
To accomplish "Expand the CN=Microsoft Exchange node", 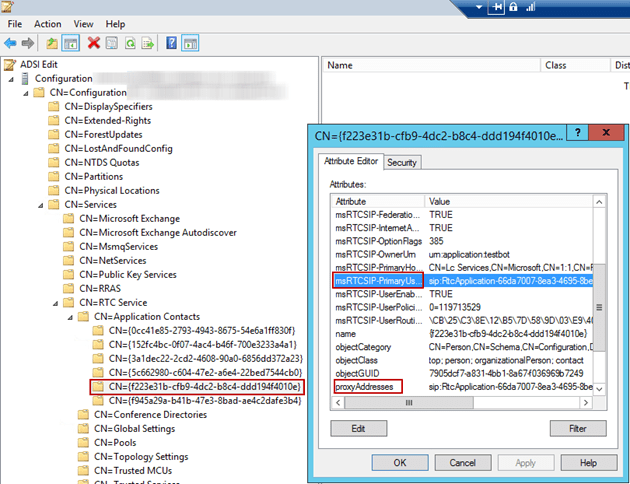I will pos(54,219).
